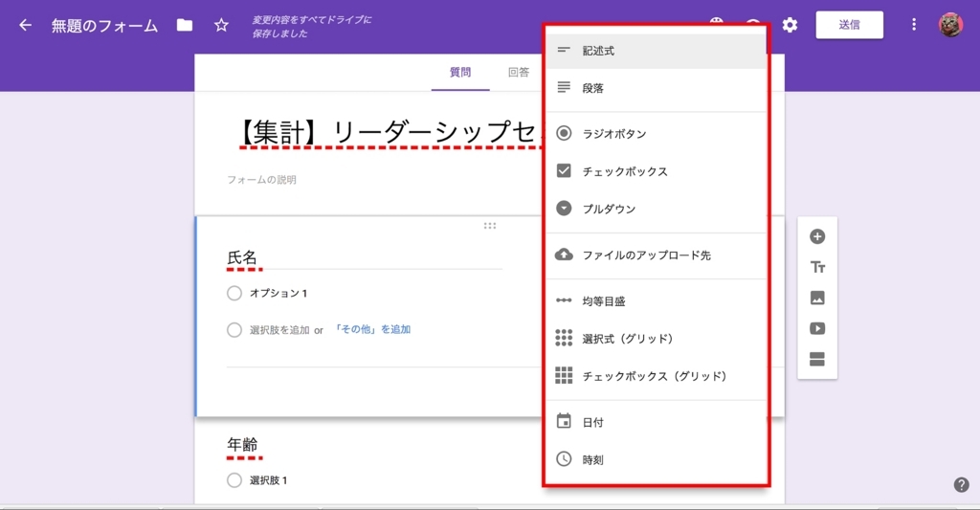
Task: Add title and description via Tt icon
Action: [817, 268]
